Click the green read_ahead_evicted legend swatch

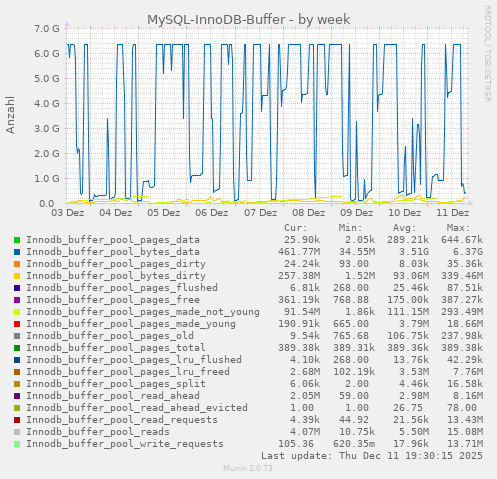17,408
